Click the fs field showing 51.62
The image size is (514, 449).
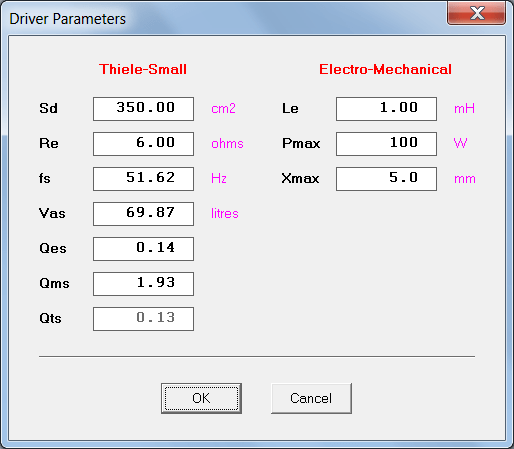[x=143, y=179]
